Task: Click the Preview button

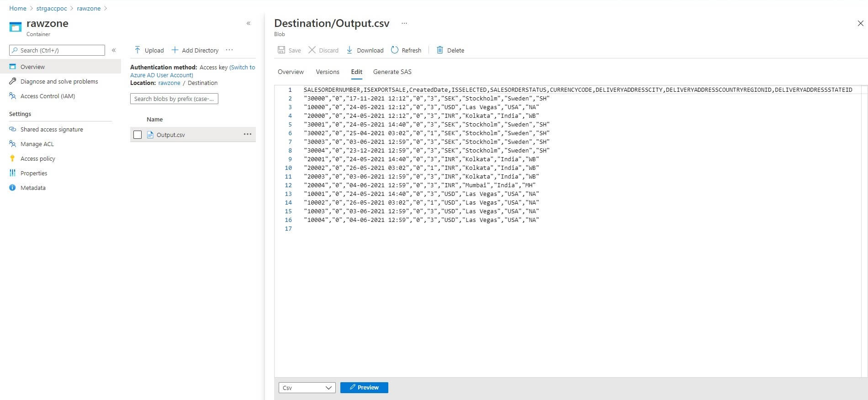Action: coord(364,388)
